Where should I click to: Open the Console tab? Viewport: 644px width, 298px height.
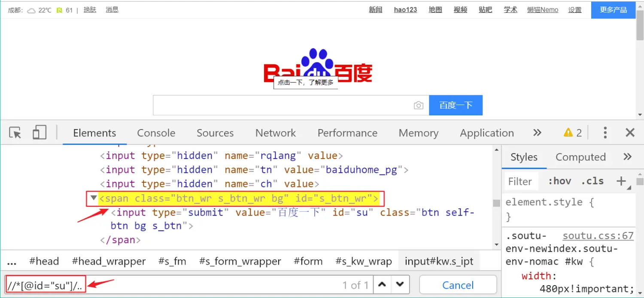[x=156, y=133]
